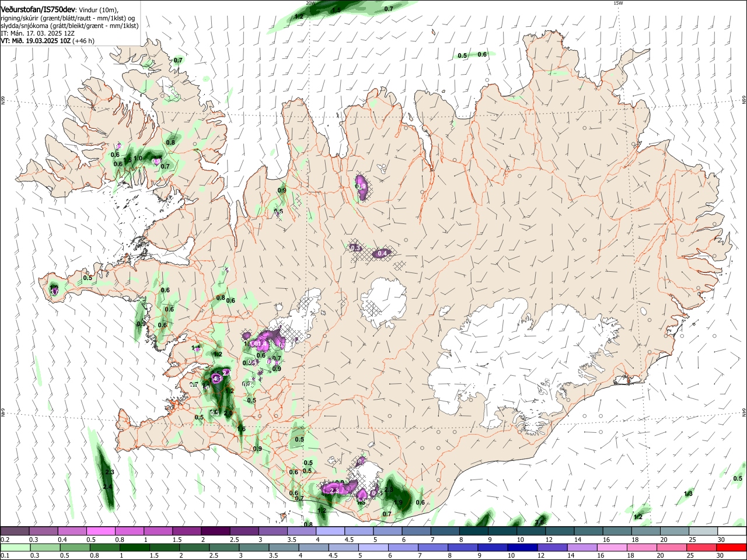Click the 1.6 rain value on southwest coast
Screen dimensions: 747x560
(x=241, y=429)
